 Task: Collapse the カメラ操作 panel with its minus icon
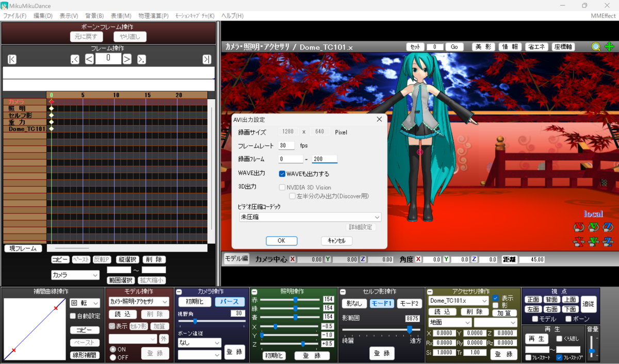pyautogui.click(x=178, y=292)
